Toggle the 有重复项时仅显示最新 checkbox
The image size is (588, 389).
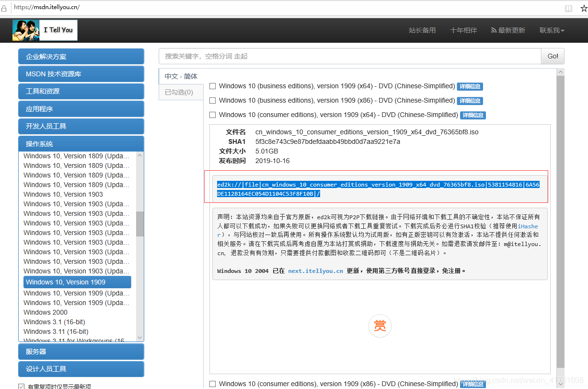tap(21, 385)
